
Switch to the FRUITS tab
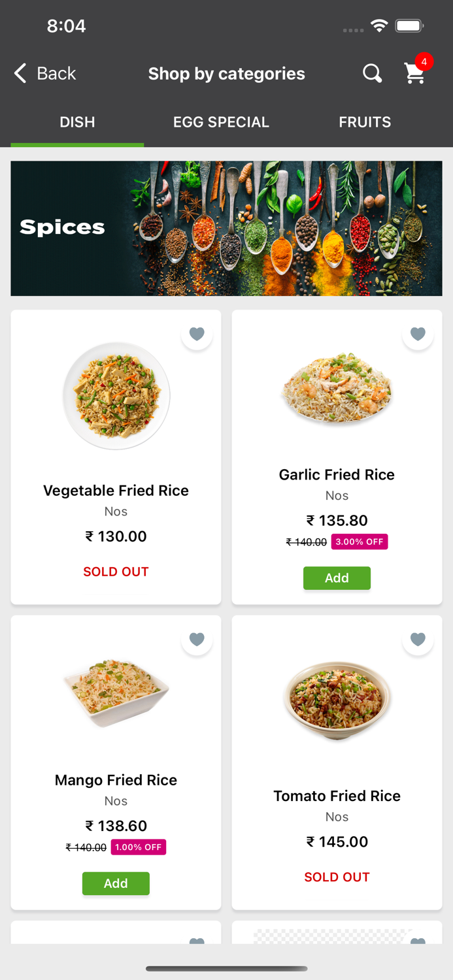click(x=365, y=122)
